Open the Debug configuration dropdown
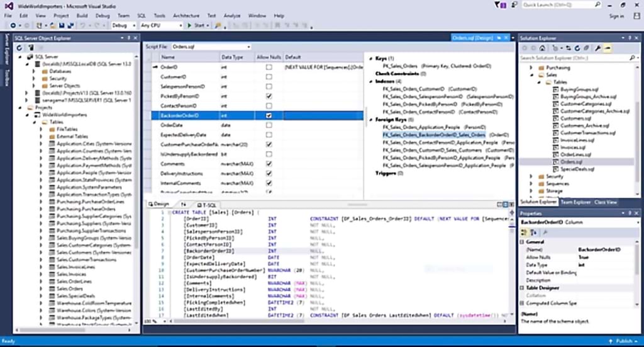Image resolution: width=644 pixels, height=347 pixels. pos(123,25)
